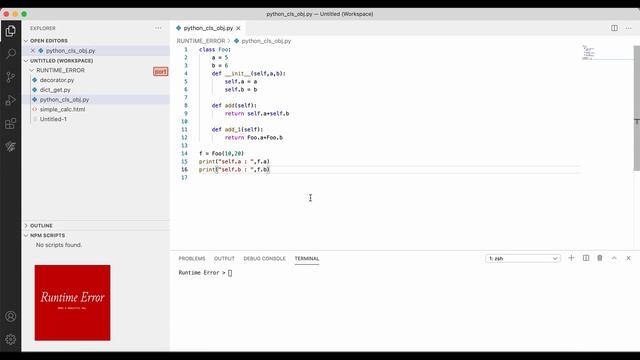Click the python_cls_obj.py breadcrumb
The height and width of the screenshot is (360, 640).
(x=266, y=41)
